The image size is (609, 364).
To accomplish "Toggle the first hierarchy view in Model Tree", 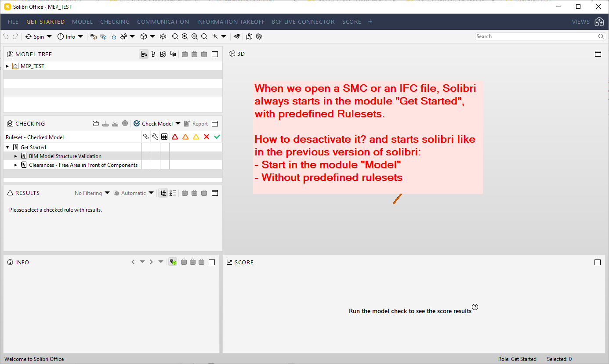I will click(144, 54).
